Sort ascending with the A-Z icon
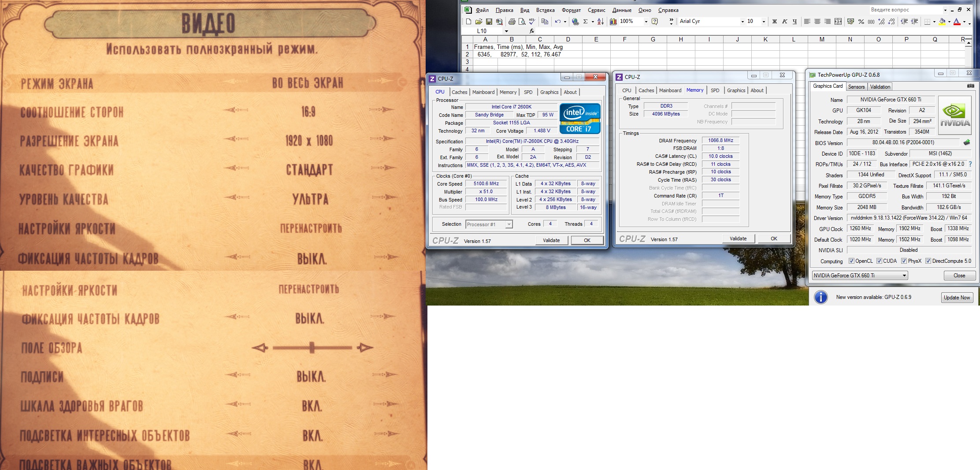Image resolution: width=980 pixels, height=470 pixels. pyautogui.click(x=601, y=21)
